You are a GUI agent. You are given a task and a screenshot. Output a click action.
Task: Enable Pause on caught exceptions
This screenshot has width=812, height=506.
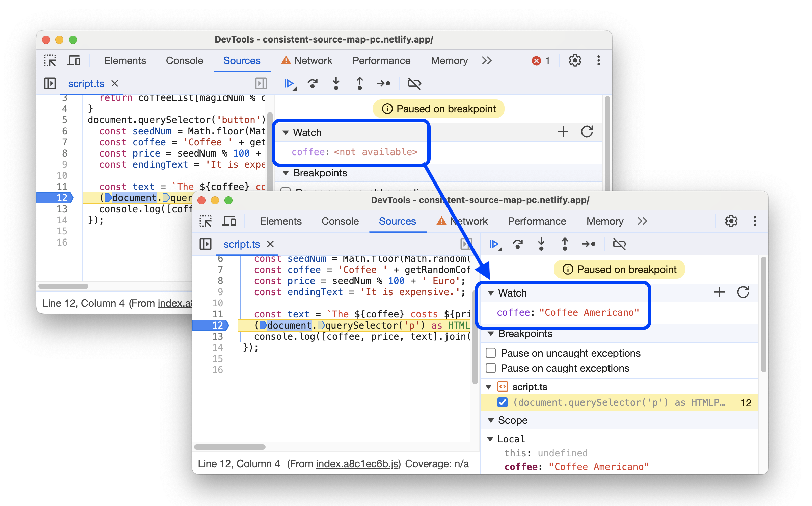489,368
